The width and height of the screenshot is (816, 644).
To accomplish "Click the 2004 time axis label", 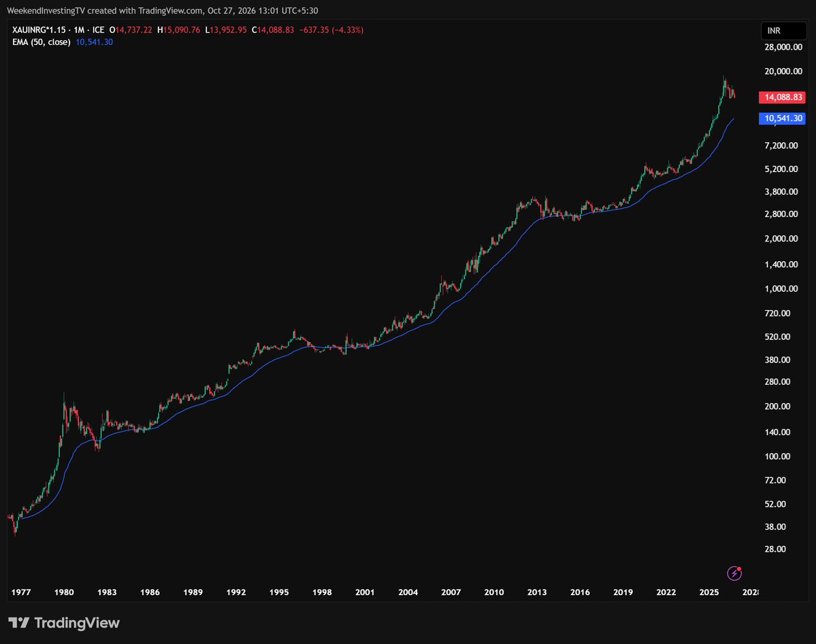I will click(x=408, y=592).
